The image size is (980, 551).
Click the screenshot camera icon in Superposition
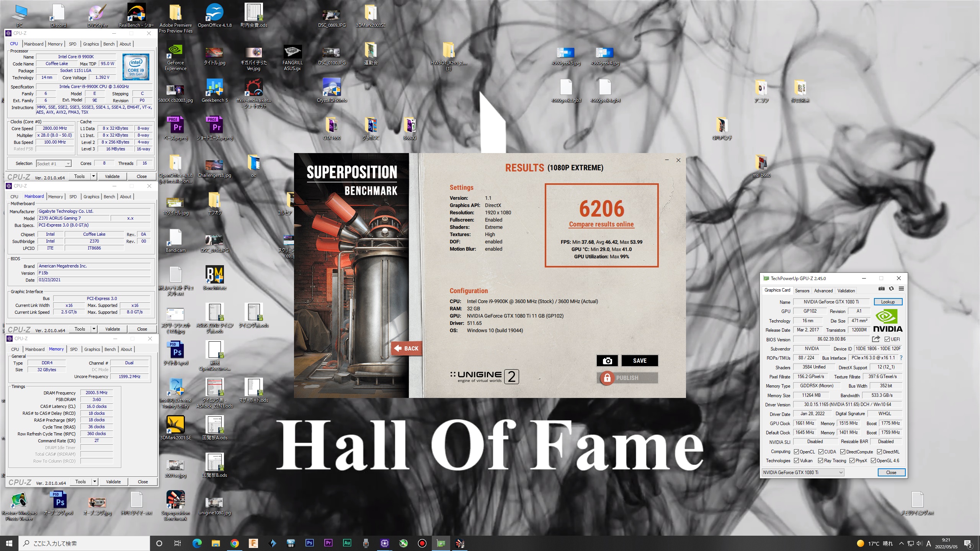[x=607, y=360]
